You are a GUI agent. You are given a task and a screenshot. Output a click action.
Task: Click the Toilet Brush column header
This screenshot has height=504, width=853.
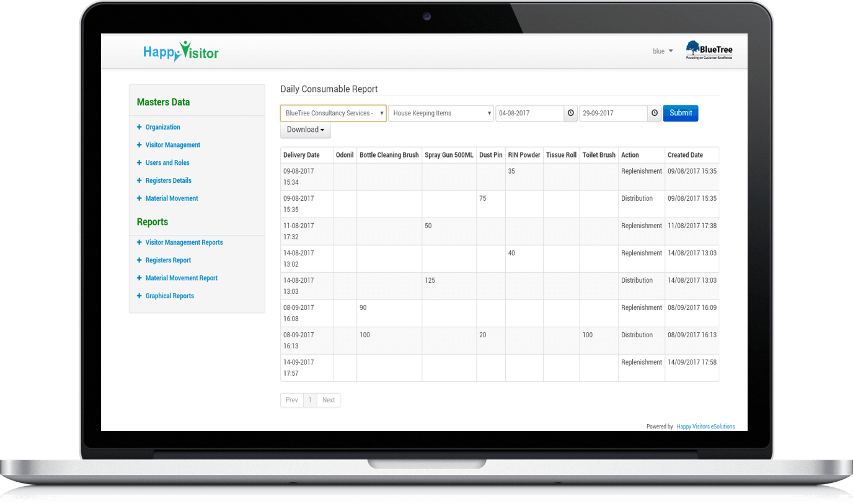599,155
